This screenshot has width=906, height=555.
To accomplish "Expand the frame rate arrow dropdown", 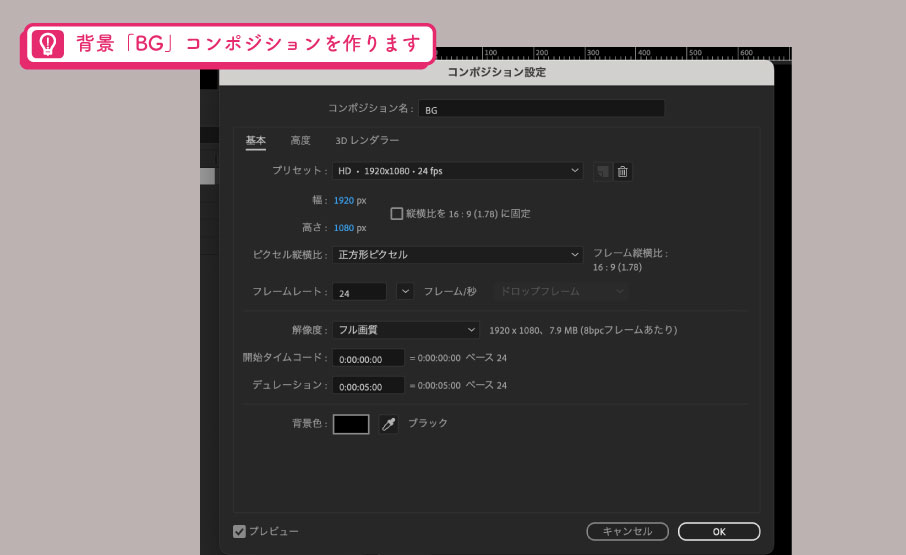I will pos(405,292).
